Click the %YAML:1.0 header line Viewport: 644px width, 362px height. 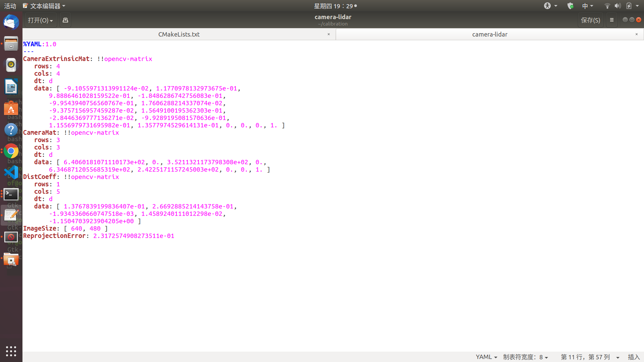coord(40,44)
